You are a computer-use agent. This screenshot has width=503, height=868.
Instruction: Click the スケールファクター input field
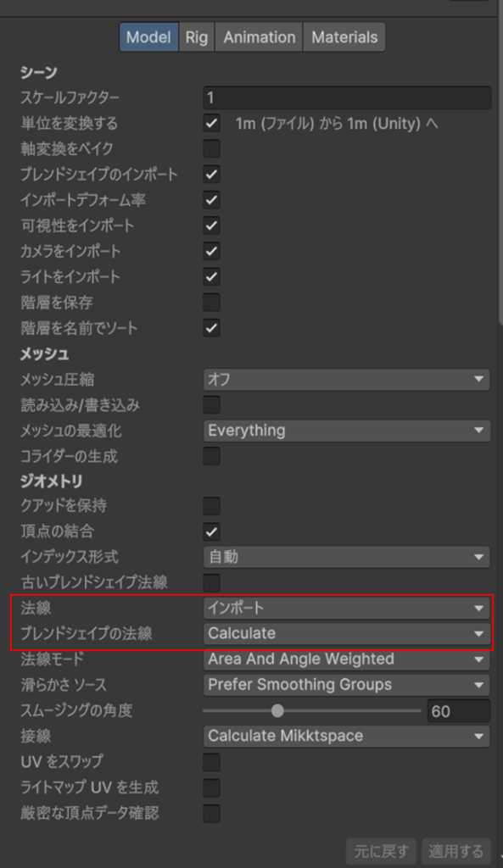point(347,98)
